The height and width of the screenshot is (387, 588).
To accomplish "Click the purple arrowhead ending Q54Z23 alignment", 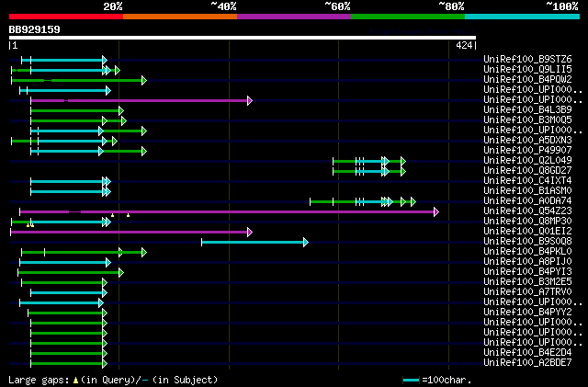I will 435,211.
